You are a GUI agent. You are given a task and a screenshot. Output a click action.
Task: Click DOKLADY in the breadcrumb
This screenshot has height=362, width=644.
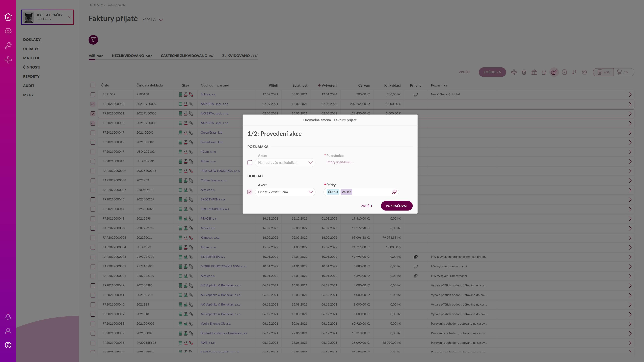95,5
